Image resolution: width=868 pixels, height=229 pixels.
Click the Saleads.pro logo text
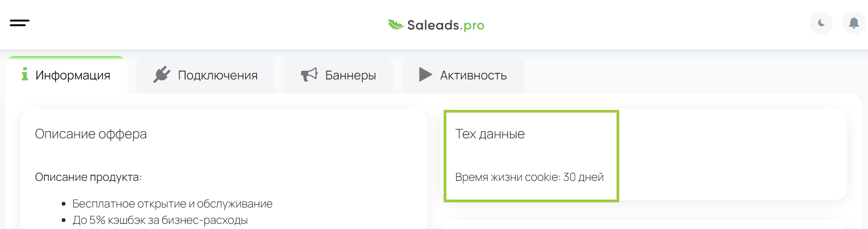[445, 25]
